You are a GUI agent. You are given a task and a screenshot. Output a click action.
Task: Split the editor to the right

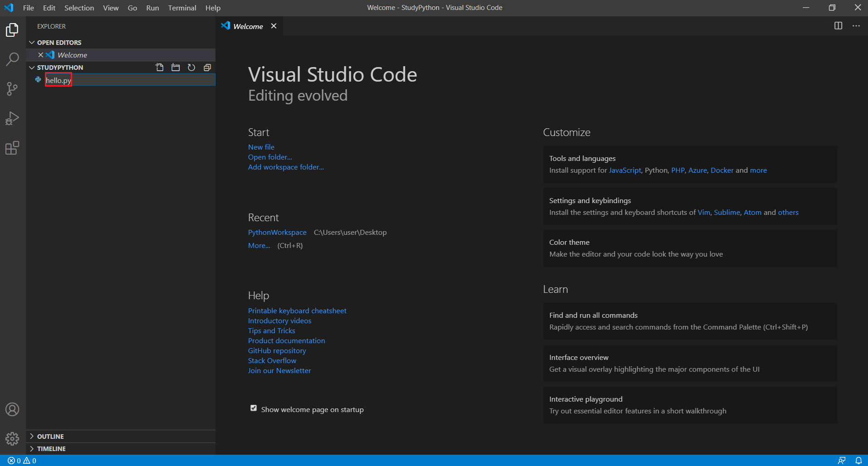pos(839,26)
